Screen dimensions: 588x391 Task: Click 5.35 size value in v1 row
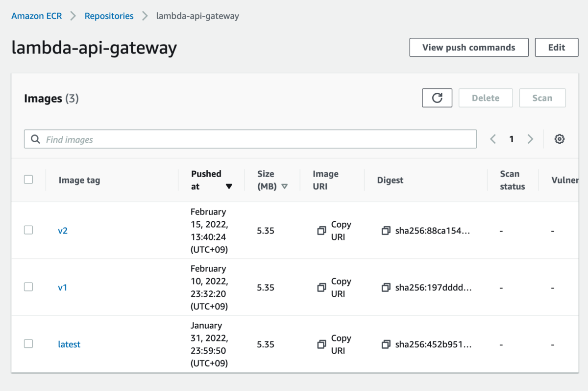tap(266, 287)
